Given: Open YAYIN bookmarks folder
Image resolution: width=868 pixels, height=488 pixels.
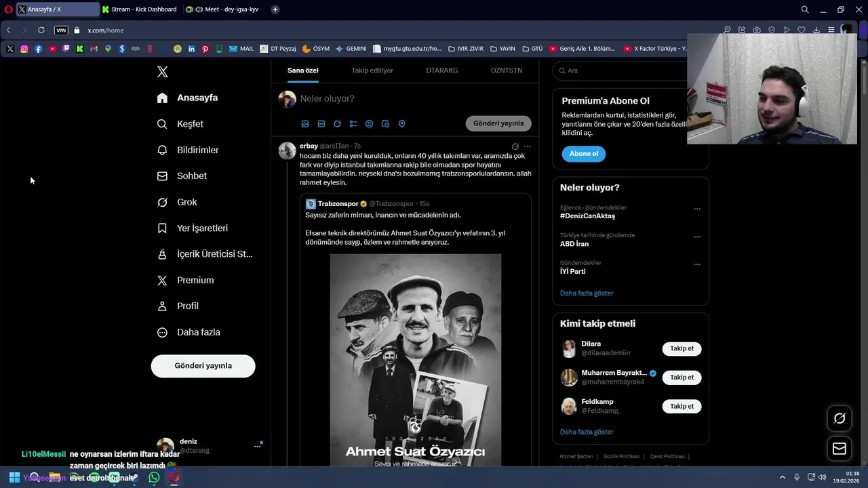Looking at the screenshot, I should coord(502,49).
